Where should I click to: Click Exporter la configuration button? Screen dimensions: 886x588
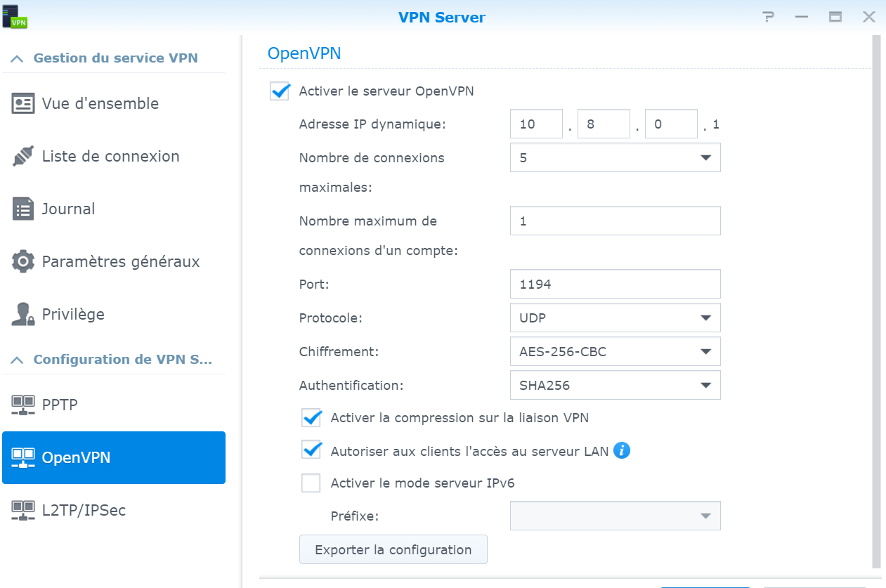click(x=393, y=549)
